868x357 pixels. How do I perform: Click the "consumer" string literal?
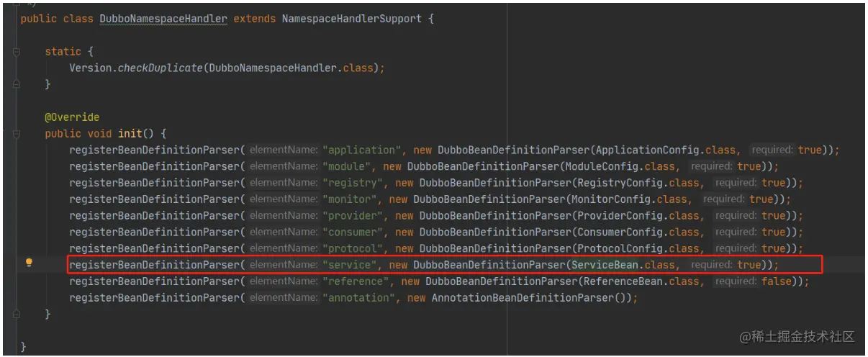click(x=353, y=232)
